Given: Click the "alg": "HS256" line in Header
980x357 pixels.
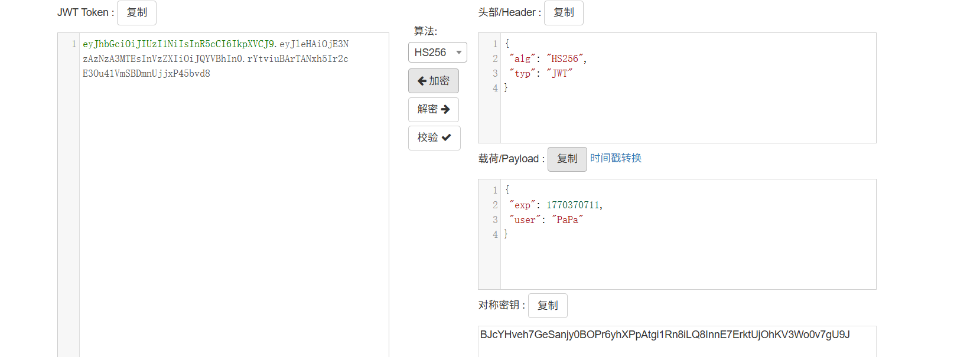Looking at the screenshot, I should 548,58.
